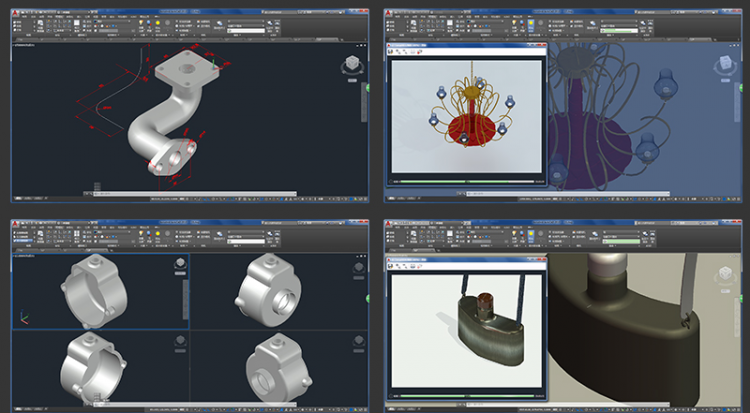Click the light bulb icon in pipe-elbow window ribbon
Viewport: 750px width, 413px height.
tap(141, 22)
